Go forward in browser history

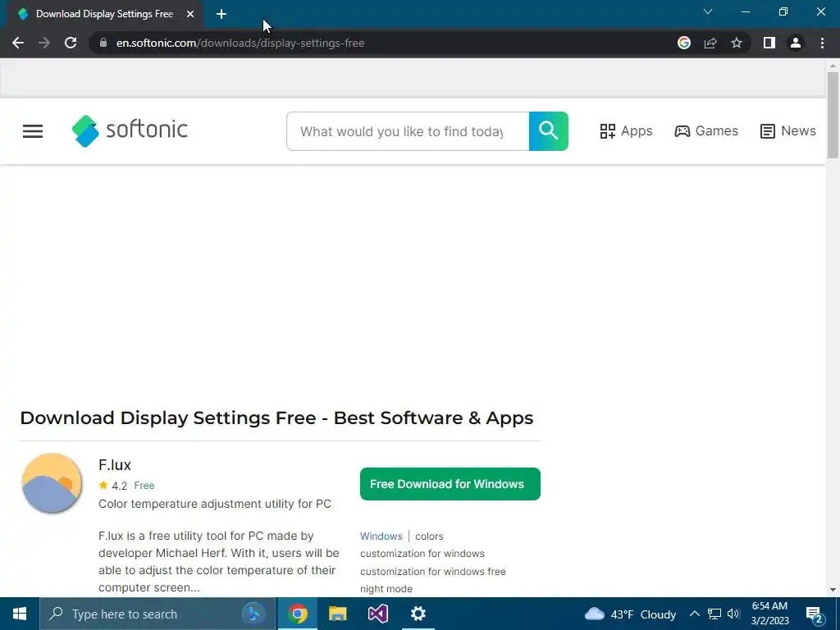coord(44,43)
